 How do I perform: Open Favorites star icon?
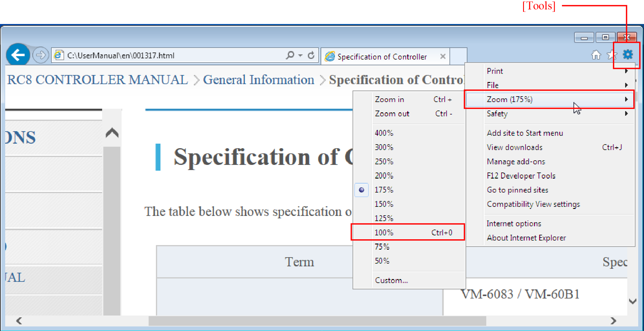click(611, 55)
